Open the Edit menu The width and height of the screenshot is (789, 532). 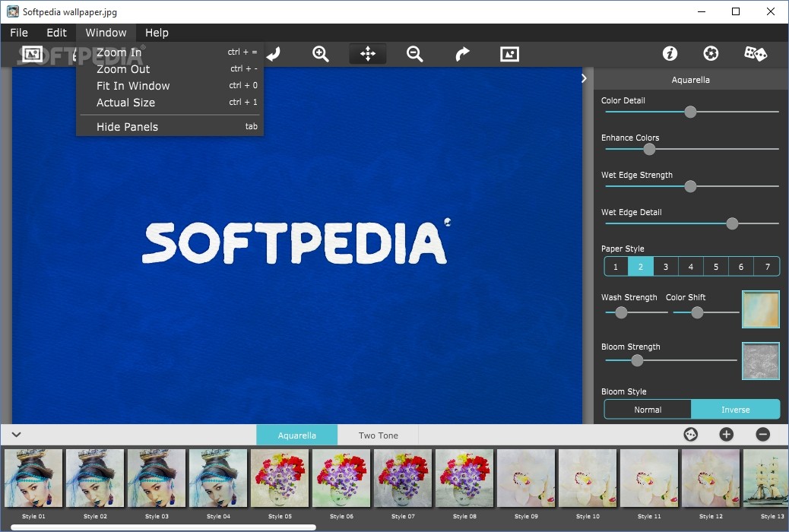coord(56,33)
